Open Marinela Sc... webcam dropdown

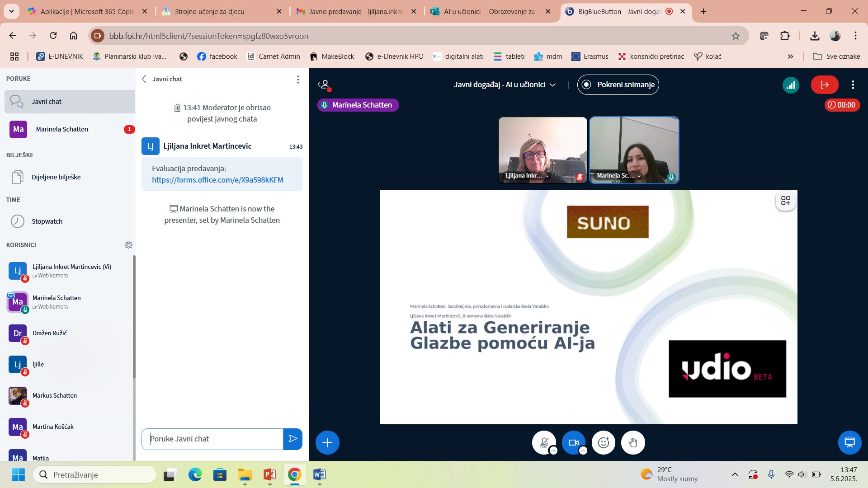pyautogui.click(x=618, y=176)
